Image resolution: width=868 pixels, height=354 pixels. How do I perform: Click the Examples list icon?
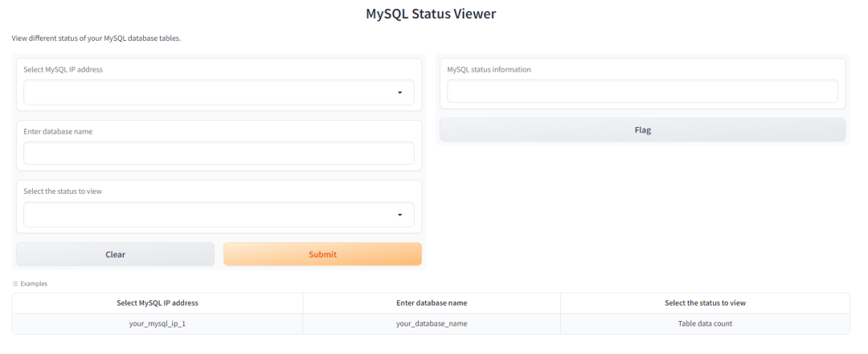coord(15,284)
